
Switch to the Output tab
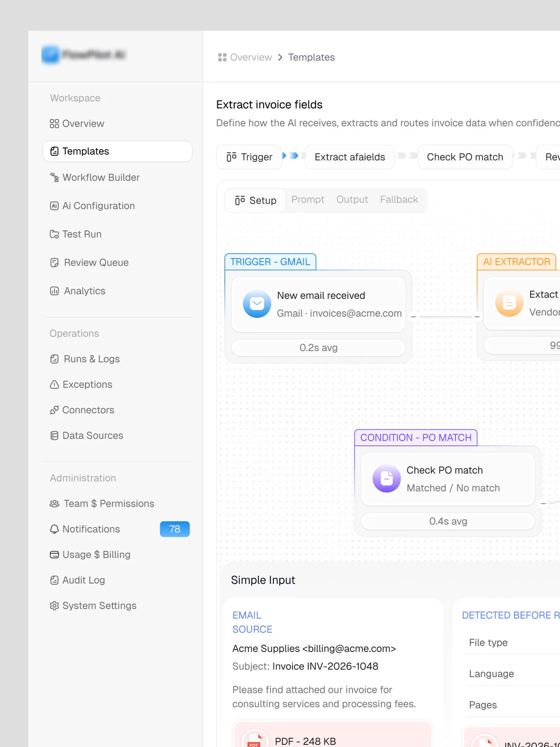[x=352, y=200]
